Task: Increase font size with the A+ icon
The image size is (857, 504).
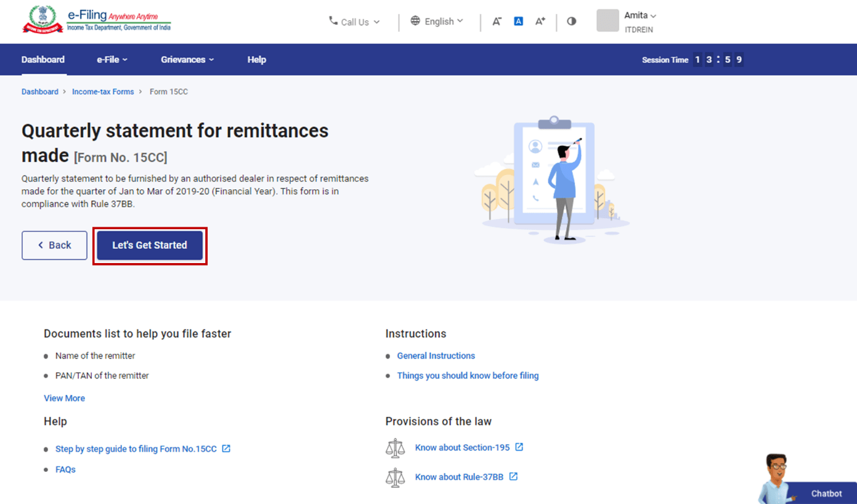Action: pos(540,22)
